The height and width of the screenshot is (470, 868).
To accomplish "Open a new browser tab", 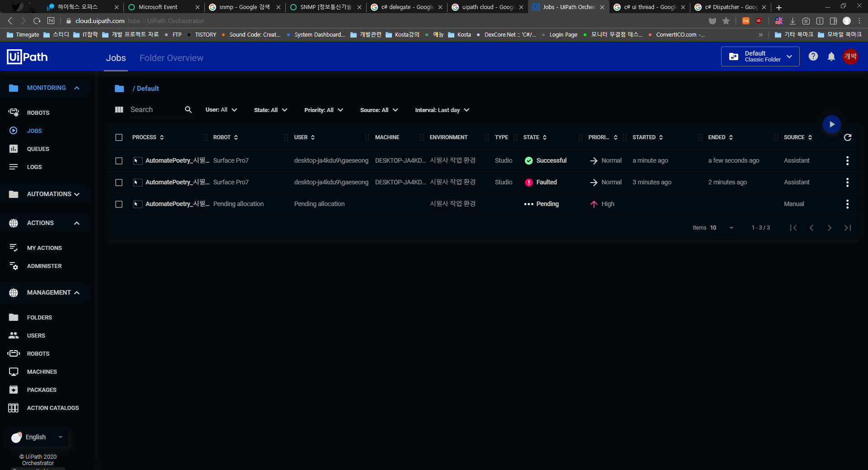I will 779,7.
